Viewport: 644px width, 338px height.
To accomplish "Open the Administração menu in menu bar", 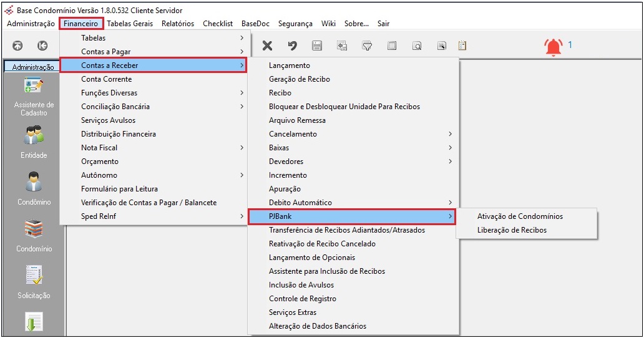I will tap(31, 24).
